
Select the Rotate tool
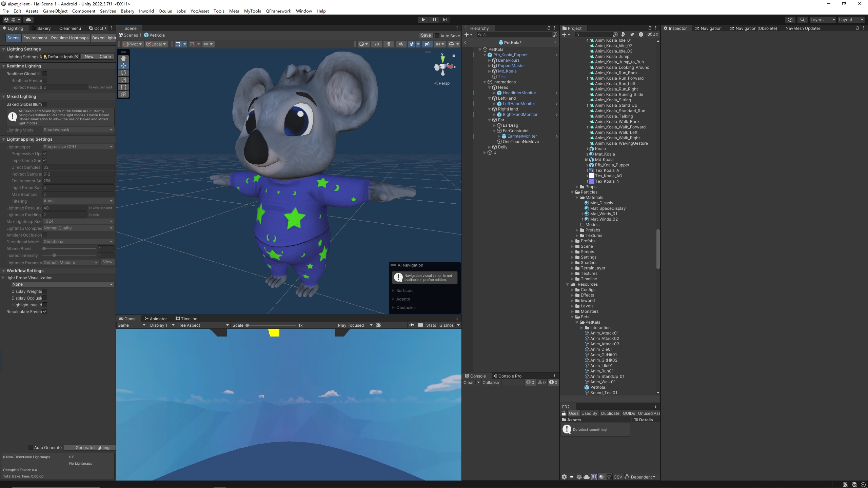pyautogui.click(x=123, y=73)
